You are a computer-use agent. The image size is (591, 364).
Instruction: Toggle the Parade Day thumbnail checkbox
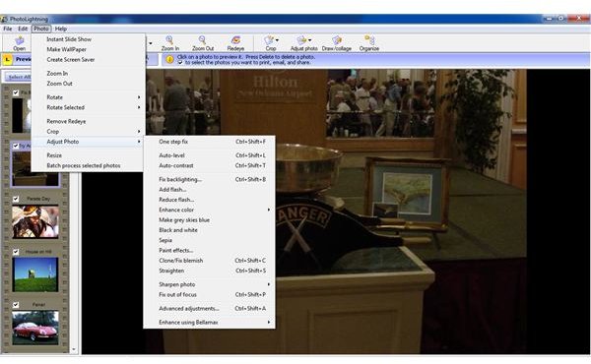coord(16,199)
